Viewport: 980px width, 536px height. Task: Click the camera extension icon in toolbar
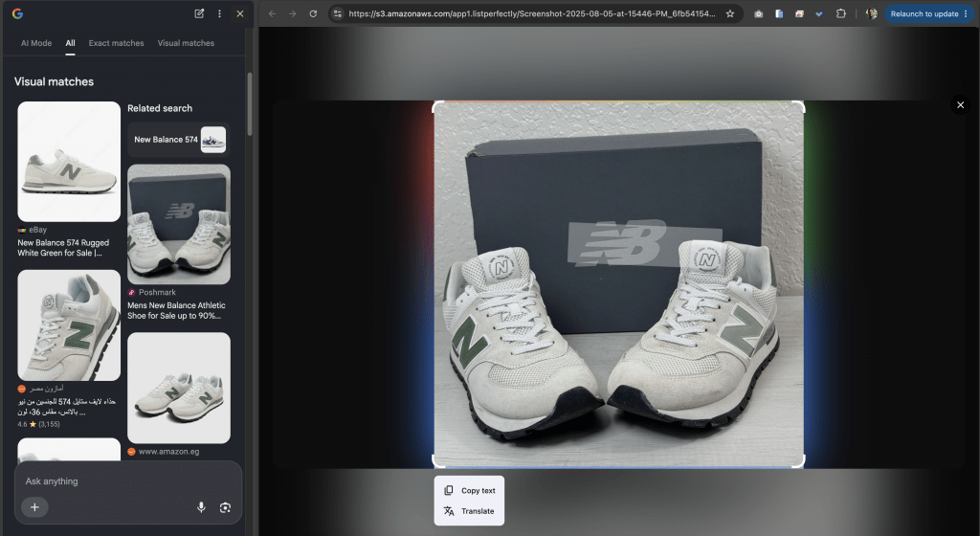758,13
